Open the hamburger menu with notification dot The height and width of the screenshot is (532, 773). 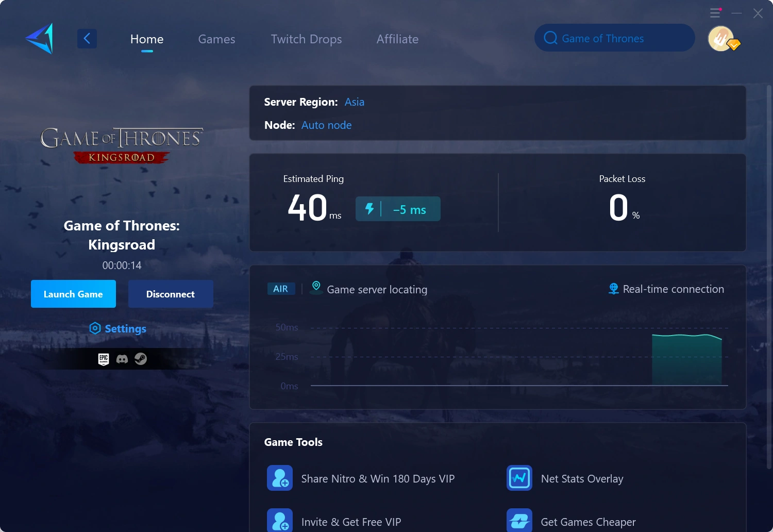pyautogui.click(x=716, y=13)
